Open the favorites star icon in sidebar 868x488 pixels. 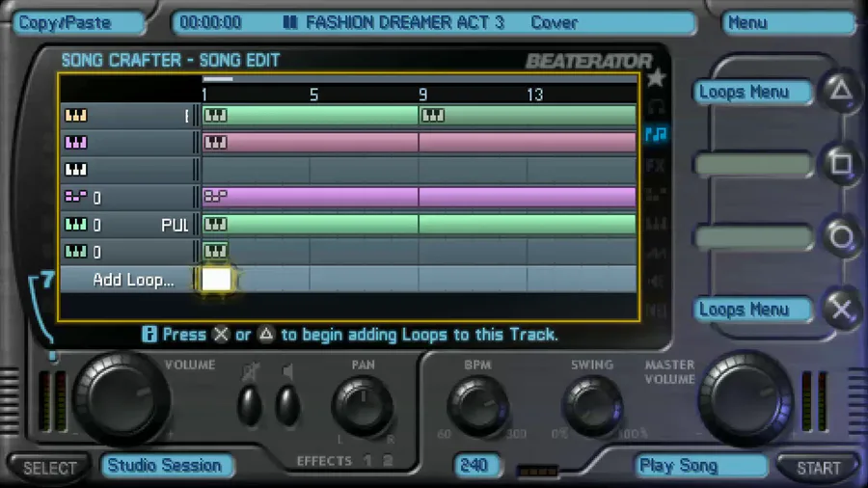(656, 77)
